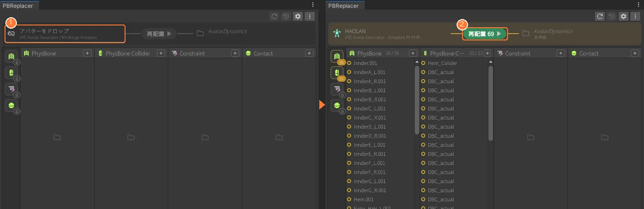Click the HAOLAN avatar icon
Screen dimensions: 644x209
(337, 34)
